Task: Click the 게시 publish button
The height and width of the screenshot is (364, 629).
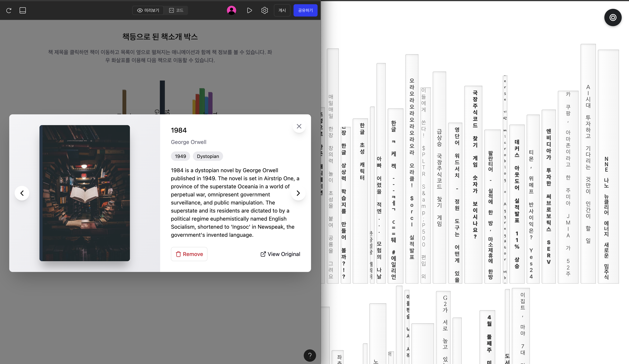Action: point(282,10)
